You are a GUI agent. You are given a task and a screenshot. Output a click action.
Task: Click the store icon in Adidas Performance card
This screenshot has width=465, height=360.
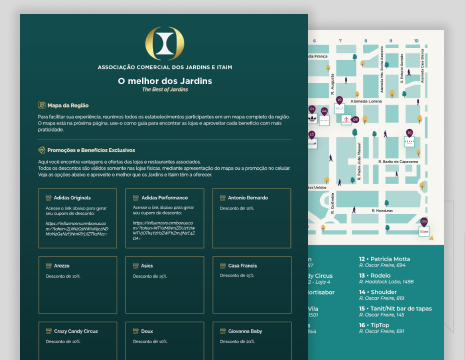point(136,198)
